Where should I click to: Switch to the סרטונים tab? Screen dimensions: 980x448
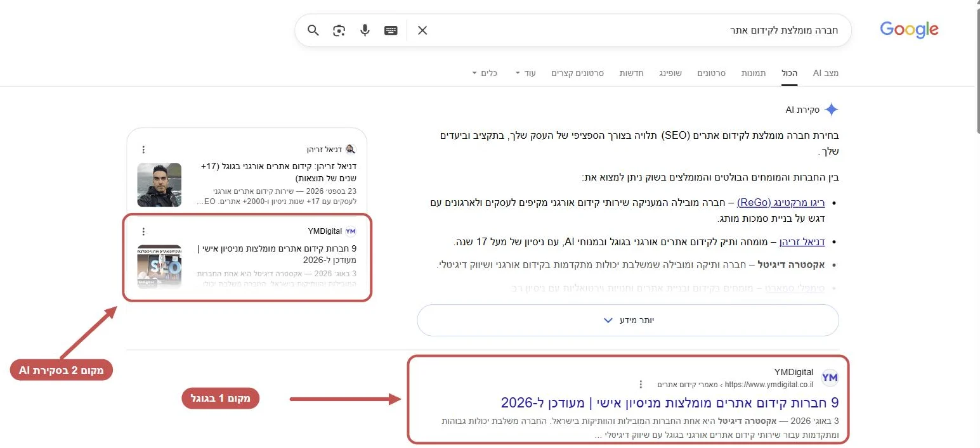[x=712, y=73]
